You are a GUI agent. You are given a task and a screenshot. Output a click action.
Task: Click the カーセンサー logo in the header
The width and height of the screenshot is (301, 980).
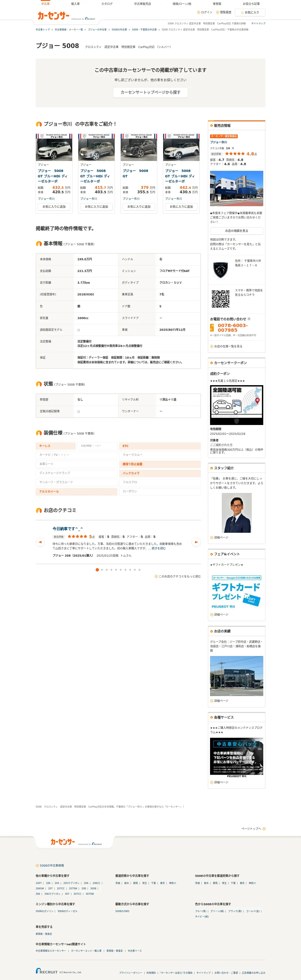click(x=53, y=16)
